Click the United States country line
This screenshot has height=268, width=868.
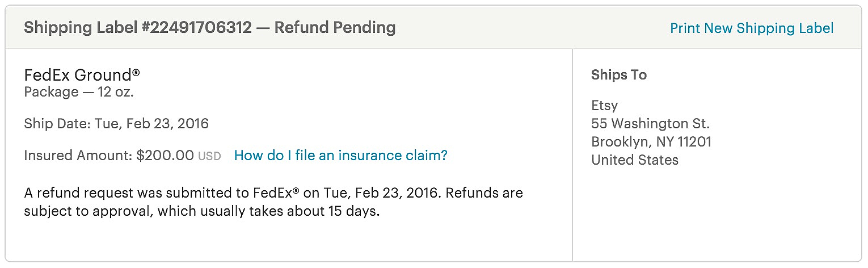[x=635, y=160]
